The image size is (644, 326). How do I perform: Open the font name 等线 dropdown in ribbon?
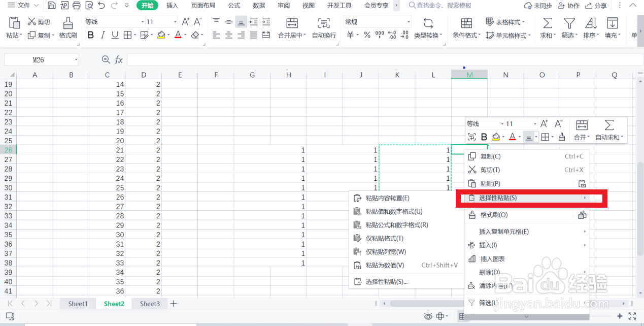click(142, 22)
